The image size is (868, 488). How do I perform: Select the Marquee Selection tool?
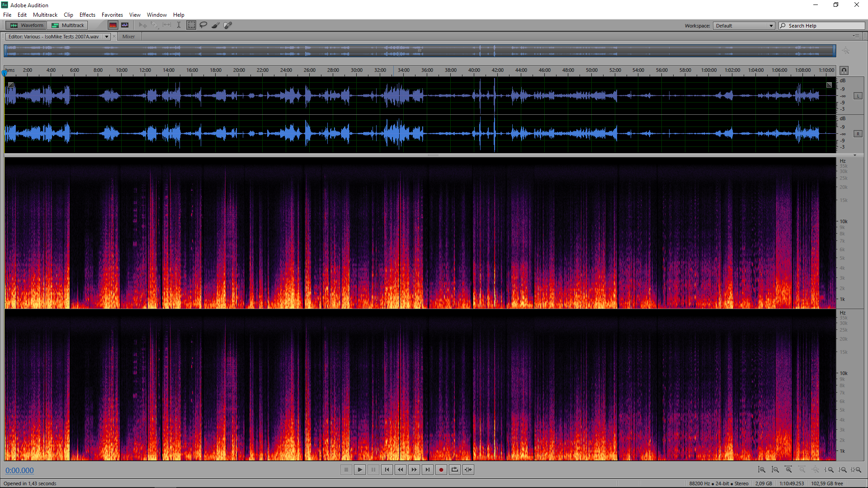click(192, 25)
